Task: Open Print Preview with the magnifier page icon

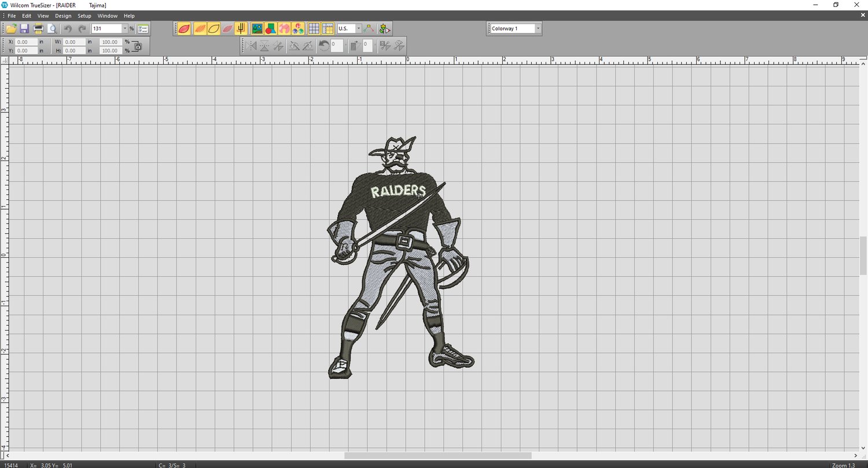Action: tap(52, 28)
